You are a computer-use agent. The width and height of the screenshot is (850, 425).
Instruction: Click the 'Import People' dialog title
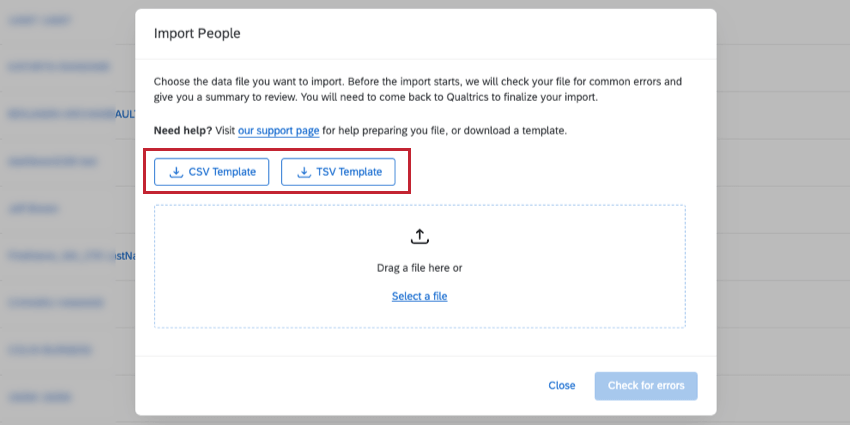[x=197, y=33]
